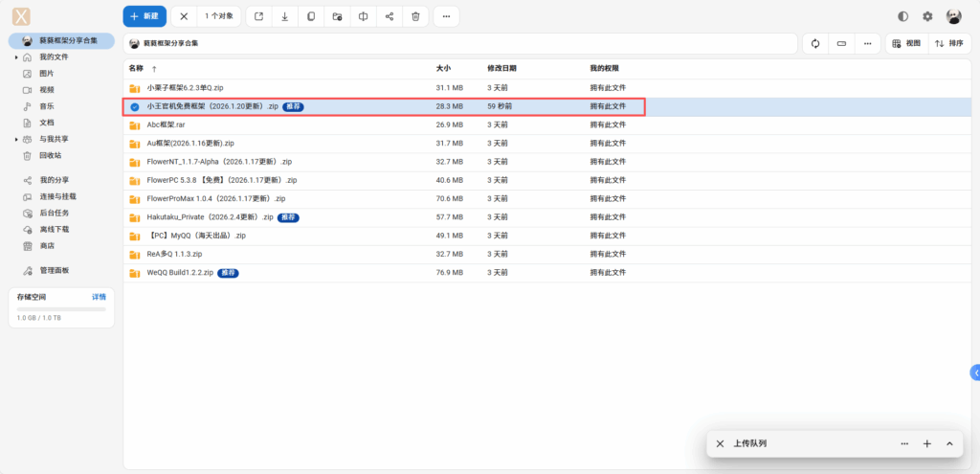Click the trash delete icon in toolbar
Screen dimensions: 980x474
(414, 16)
